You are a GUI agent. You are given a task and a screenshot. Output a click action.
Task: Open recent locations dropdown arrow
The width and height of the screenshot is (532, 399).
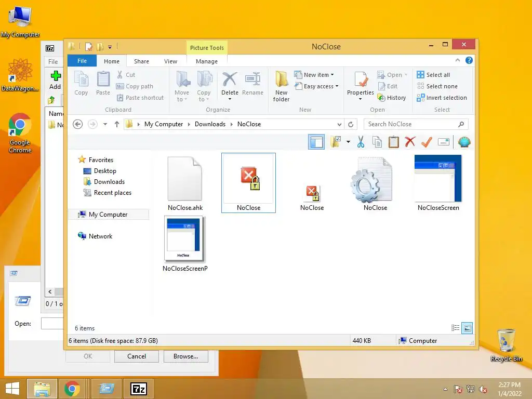[105, 124]
